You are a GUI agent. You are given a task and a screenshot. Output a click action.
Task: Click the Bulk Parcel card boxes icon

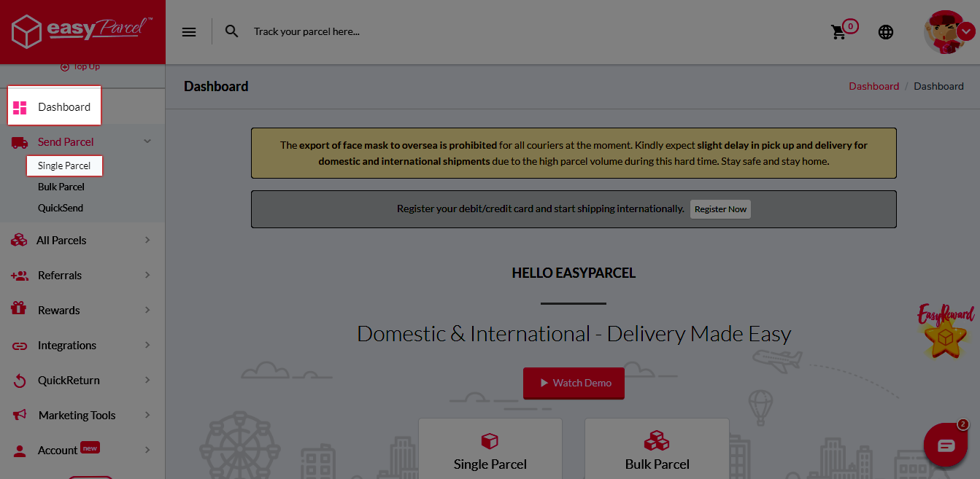(x=657, y=440)
